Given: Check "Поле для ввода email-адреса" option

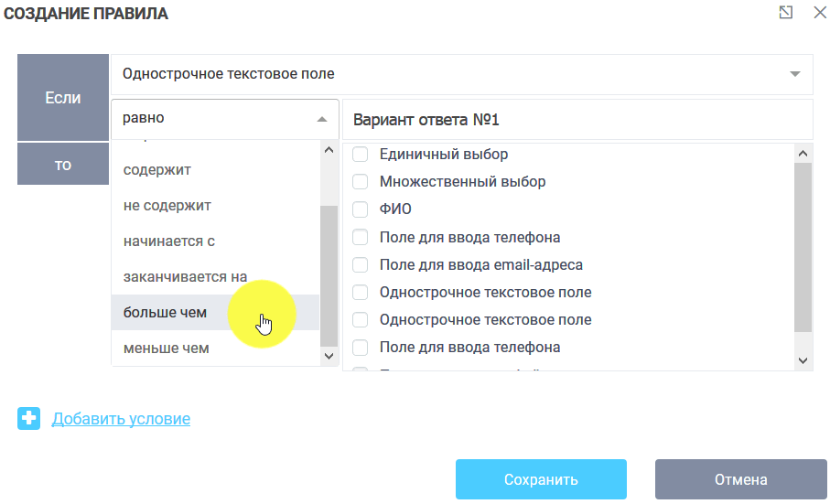Looking at the screenshot, I should click(x=361, y=265).
